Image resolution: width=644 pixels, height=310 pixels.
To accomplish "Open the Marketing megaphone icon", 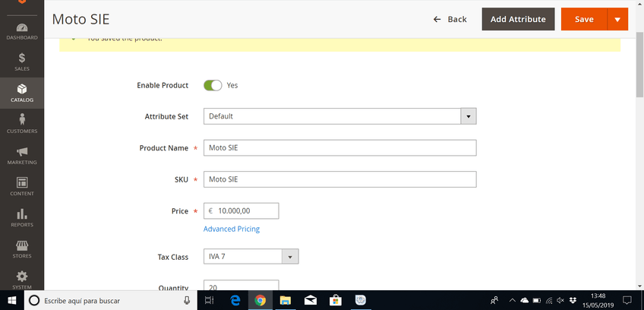I will pos(22,154).
